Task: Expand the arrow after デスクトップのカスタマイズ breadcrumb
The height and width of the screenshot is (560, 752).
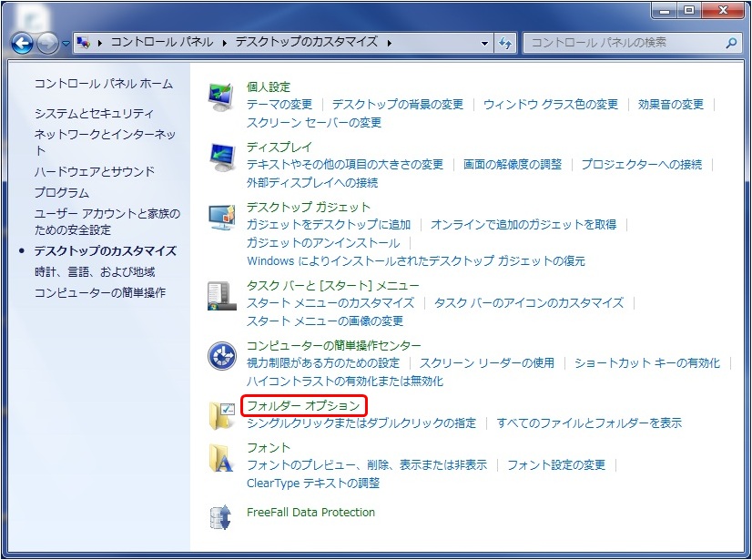Action: [390, 42]
